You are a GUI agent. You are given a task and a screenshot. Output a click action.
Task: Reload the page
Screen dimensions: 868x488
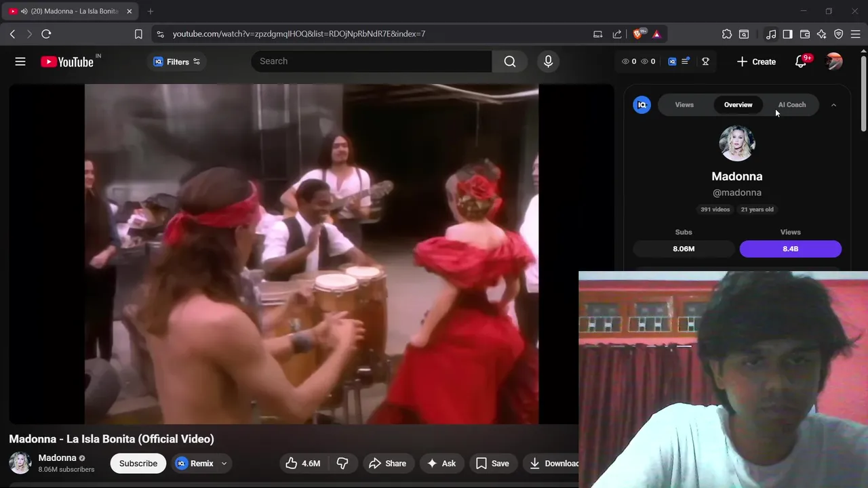(46, 34)
